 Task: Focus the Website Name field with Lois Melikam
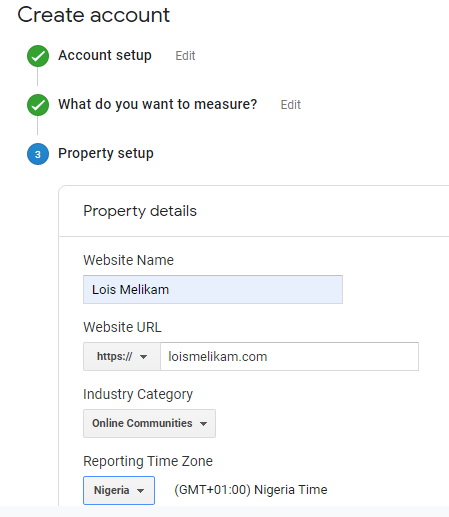pos(213,289)
